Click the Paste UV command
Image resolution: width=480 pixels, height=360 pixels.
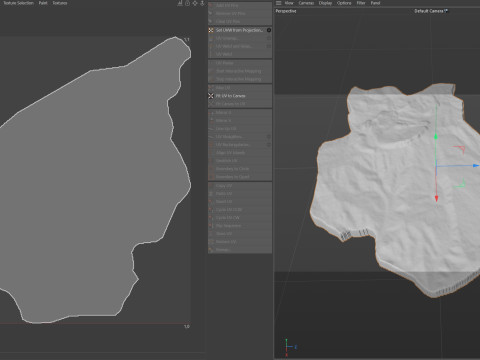tap(240, 194)
